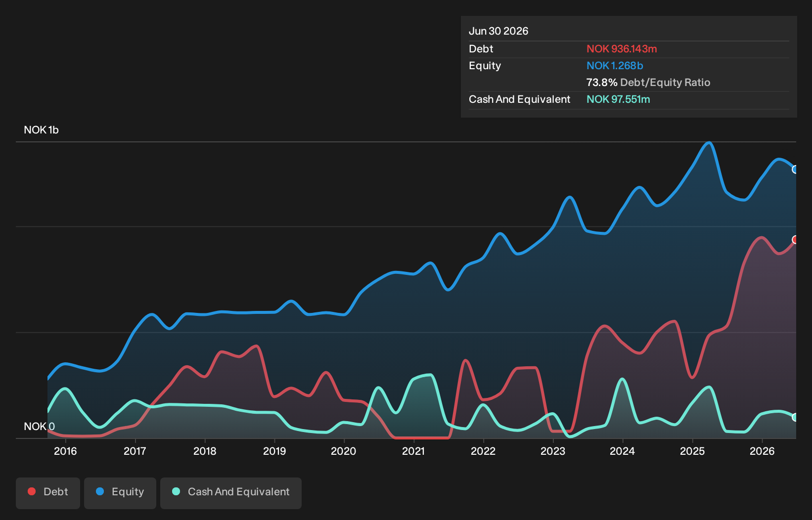Select the 2026 x-axis label
Screen dimensions: 812x520
coord(762,451)
